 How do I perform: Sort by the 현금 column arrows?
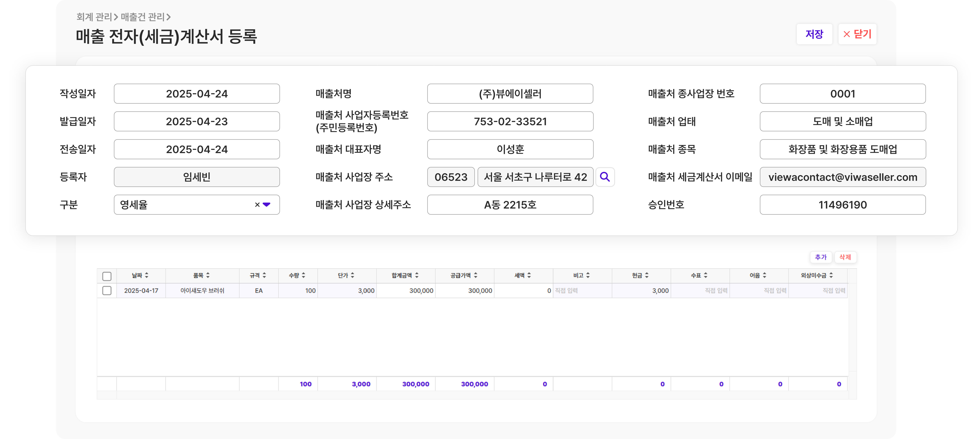(x=647, y=275)
